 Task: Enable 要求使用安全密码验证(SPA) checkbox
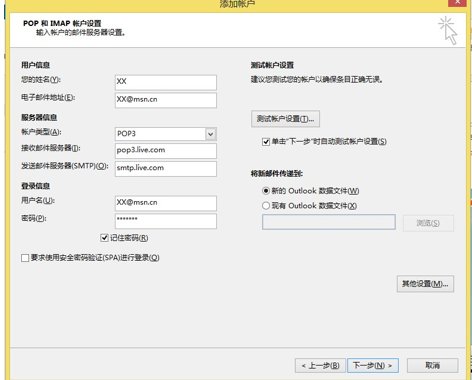point(25,258)
